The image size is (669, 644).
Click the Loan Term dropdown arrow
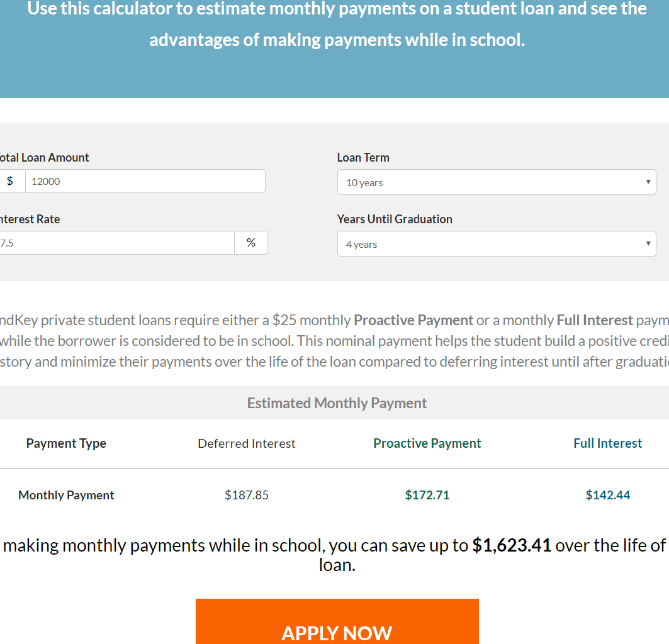648,182
